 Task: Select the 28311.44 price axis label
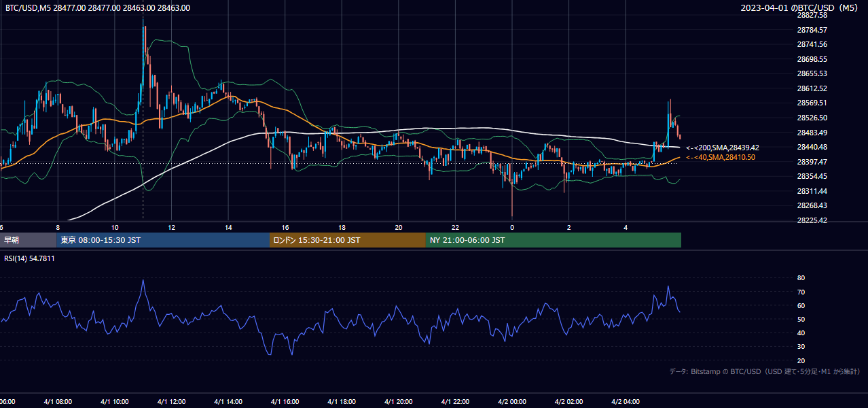(x=812, y=191)
